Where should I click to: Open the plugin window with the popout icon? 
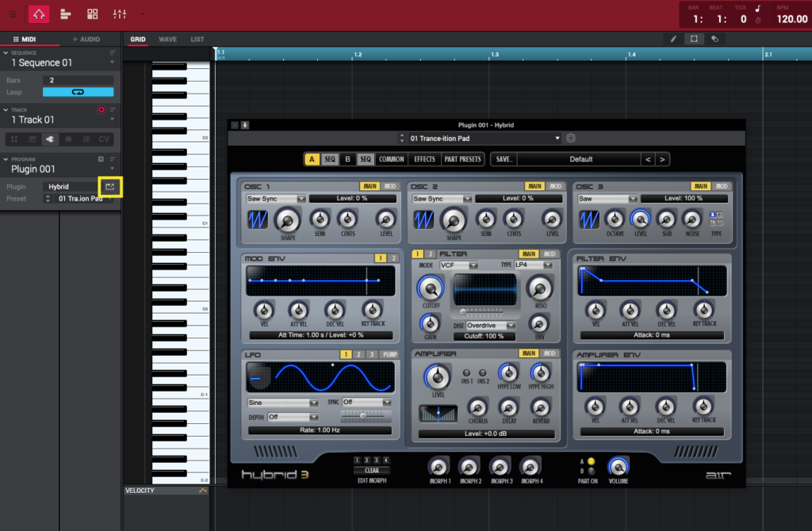[109, 186]
